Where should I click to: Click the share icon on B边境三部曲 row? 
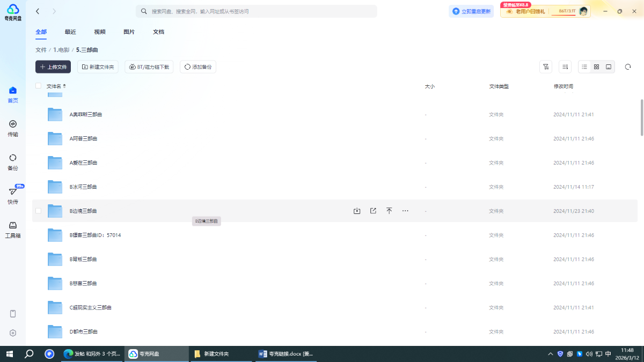point(373,211)
